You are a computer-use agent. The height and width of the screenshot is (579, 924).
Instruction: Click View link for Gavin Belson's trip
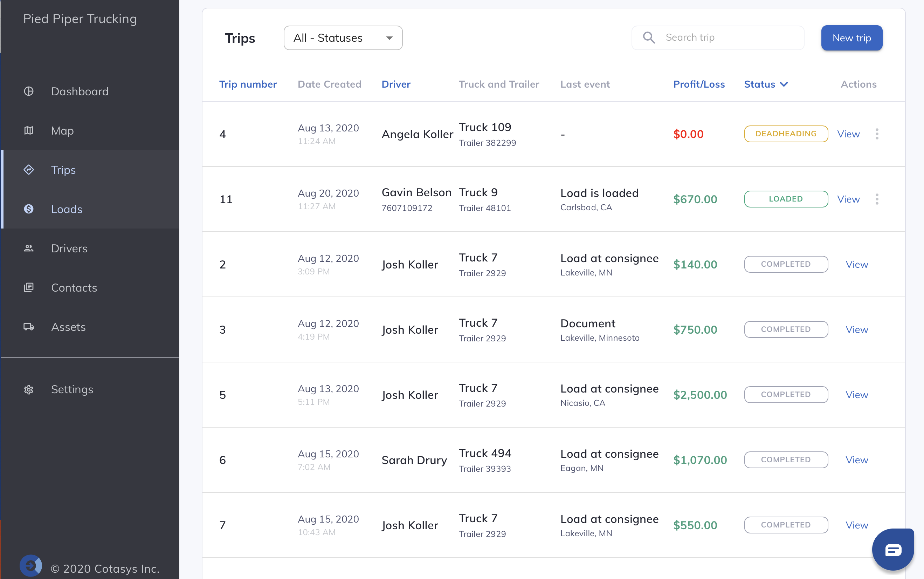(x=848, y=199)
